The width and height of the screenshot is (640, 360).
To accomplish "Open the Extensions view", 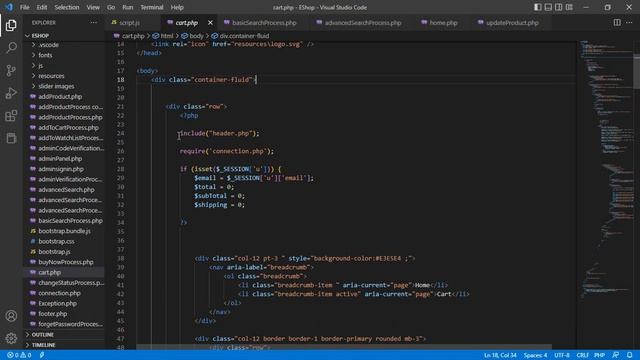I will coord(11,116).
